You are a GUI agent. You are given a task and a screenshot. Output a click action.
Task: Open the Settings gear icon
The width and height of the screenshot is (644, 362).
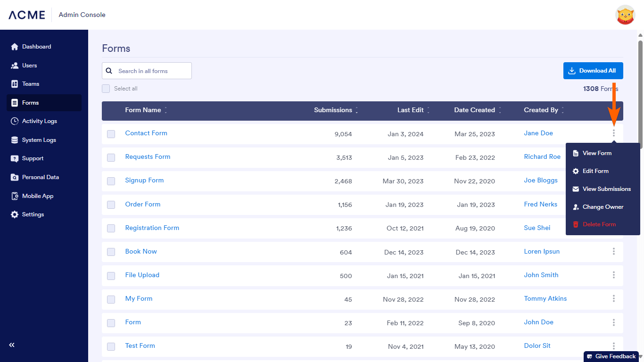pos(15,214)
